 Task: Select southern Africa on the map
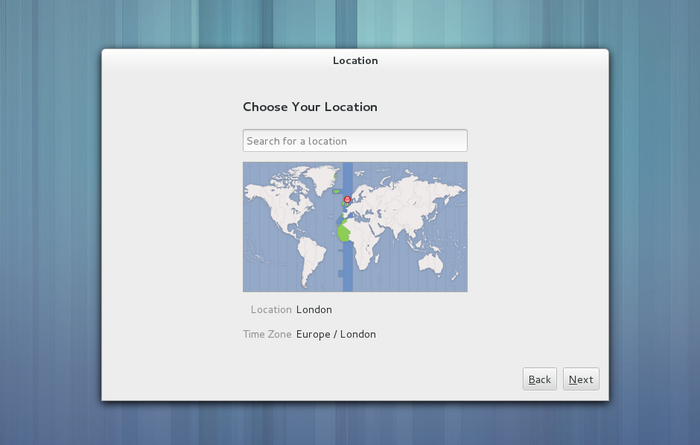coord(366,255)
